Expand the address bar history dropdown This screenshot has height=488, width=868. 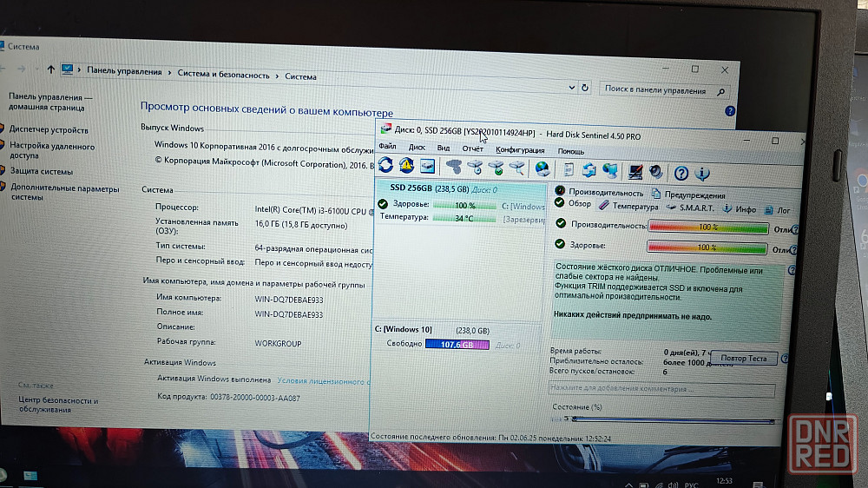click(x=571, y=87)
